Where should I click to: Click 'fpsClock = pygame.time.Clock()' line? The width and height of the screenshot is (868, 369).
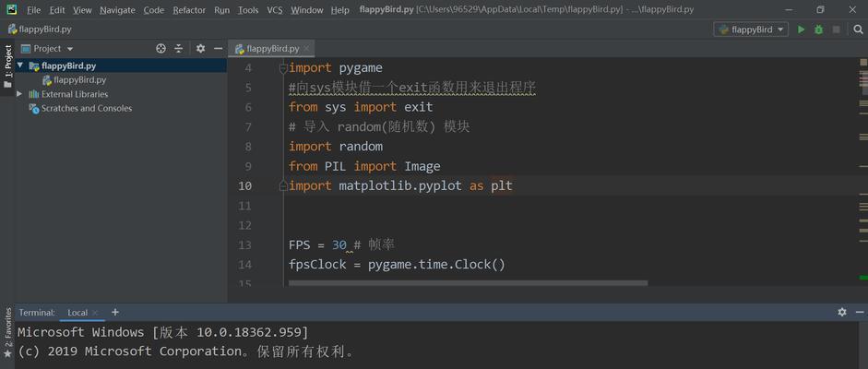tap(397, 265)
